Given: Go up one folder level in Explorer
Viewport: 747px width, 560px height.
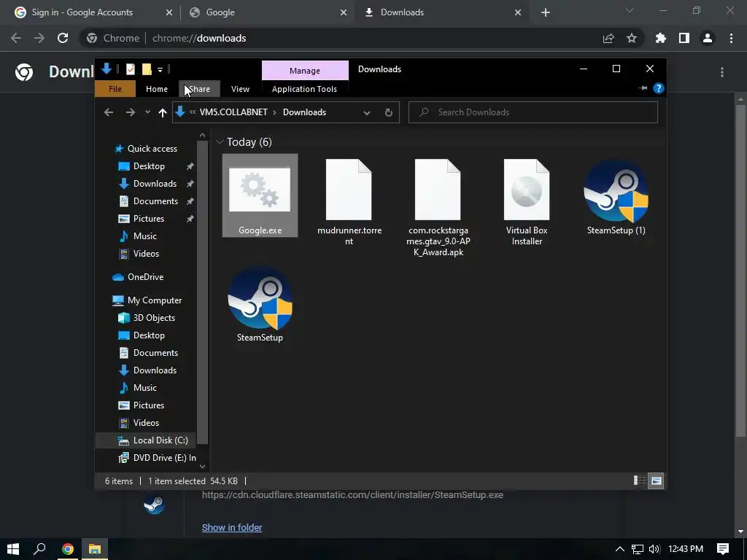Looking at the screenshot, I should coord(163,112).
